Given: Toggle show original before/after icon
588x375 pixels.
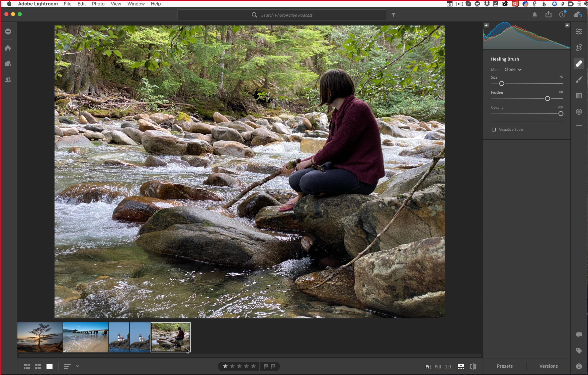Looking at the screenshot, I should [x=473, y=367].
